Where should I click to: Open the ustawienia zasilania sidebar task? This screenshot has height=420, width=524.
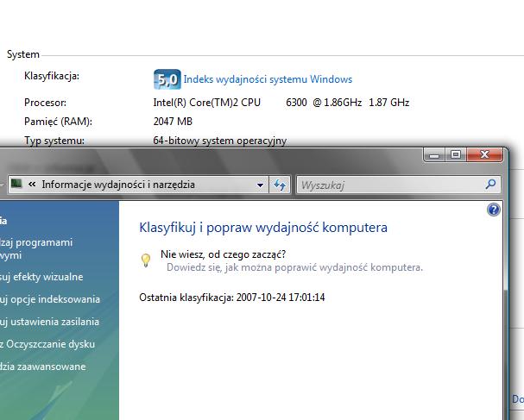pos(49,322)
